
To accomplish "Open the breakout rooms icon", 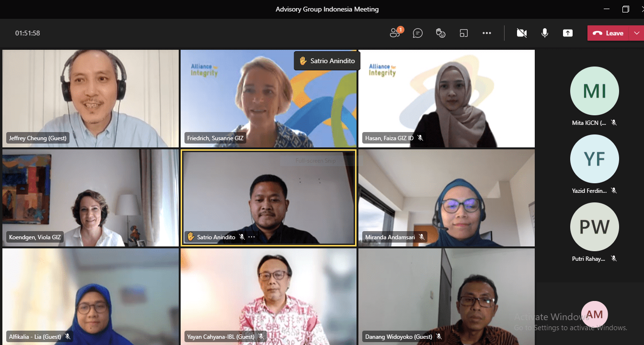I will coord(463,33).
